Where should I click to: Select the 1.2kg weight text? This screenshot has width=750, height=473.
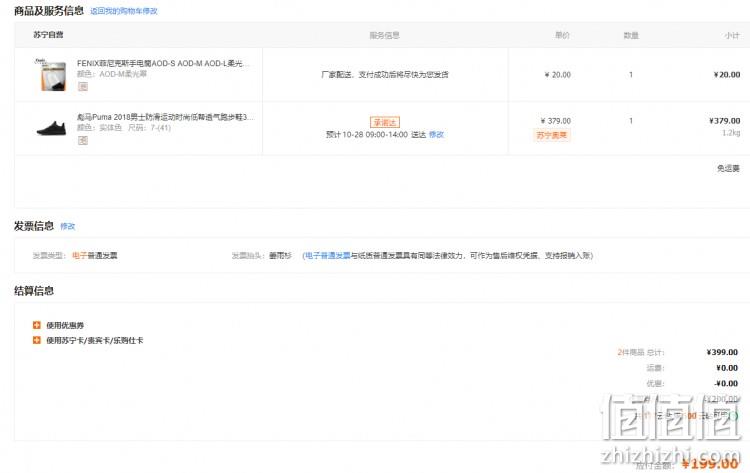tap(731, 132)
